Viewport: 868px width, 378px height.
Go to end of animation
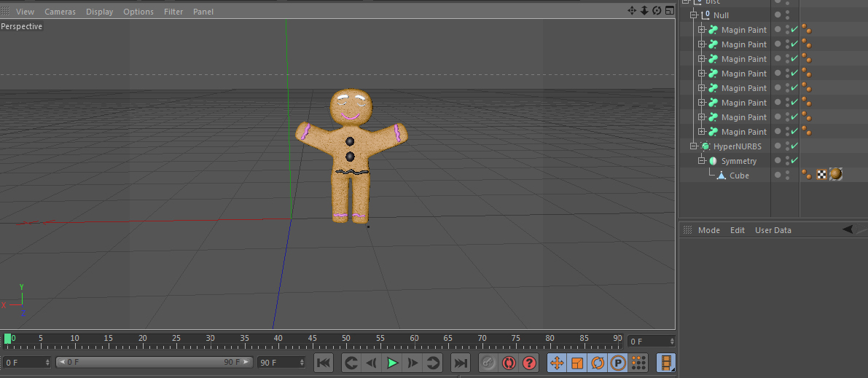pyautogui.click(x=461, y=363)
